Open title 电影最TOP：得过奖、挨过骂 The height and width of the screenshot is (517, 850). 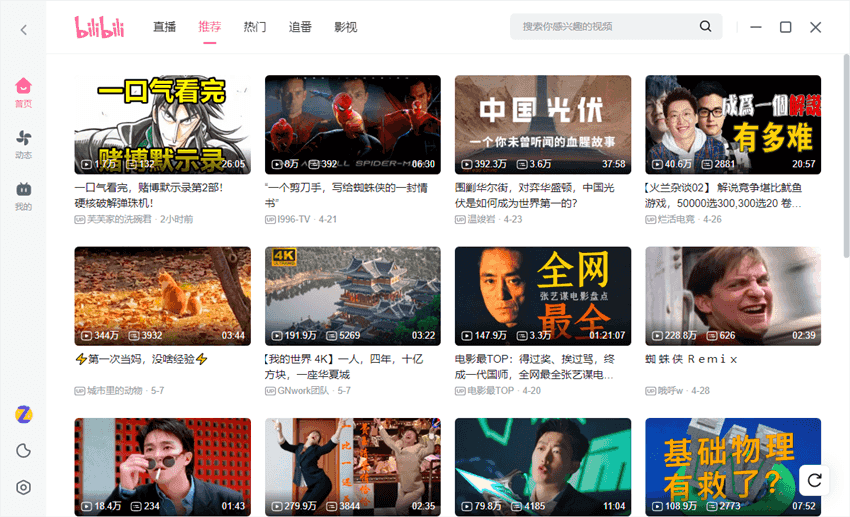click(535, 366)
